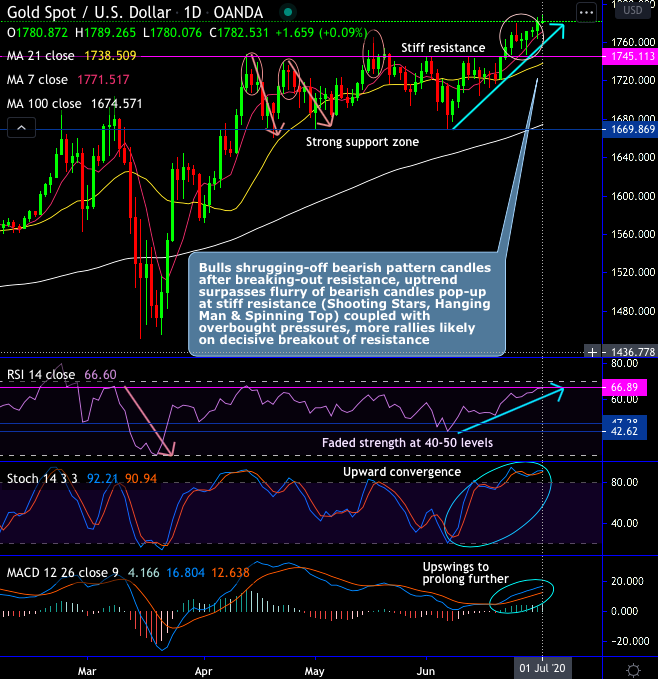Select the 'Upward convergence' annotation text
This screenshot has width=658, height=679.
pyautogui.click(x=402, y=472)
